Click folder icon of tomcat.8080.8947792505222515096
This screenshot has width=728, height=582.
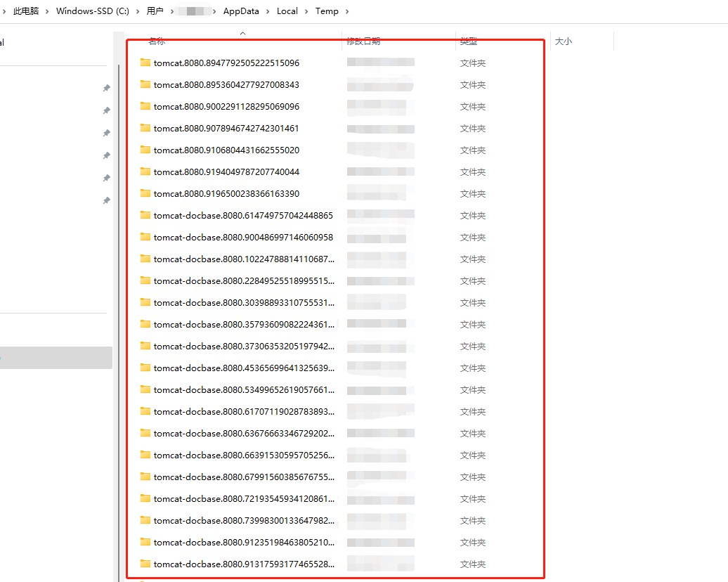click(145, 63)
